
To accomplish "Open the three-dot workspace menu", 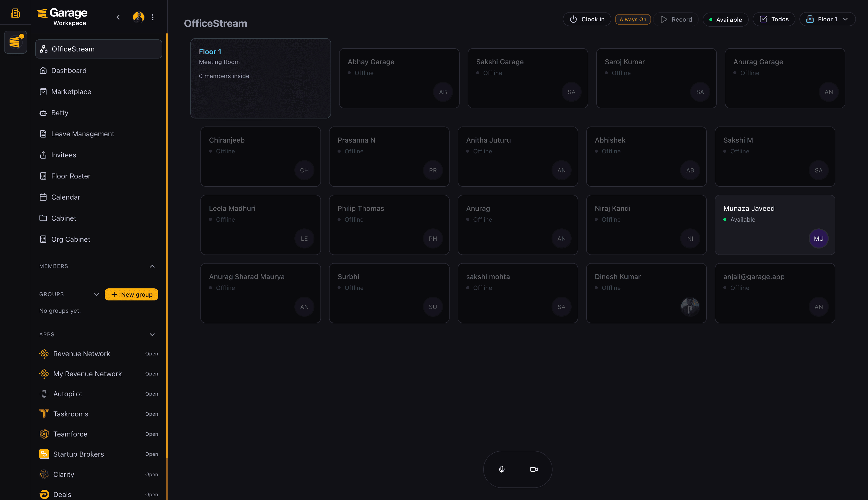I will click(153, 17).
